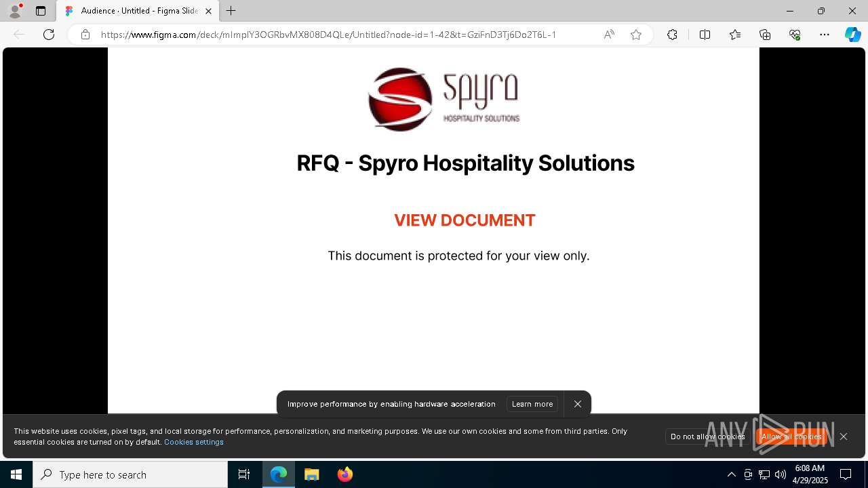The image size is (868, 488).
Task: Open Microsoft Edge from taskbar
Action: 279,474
